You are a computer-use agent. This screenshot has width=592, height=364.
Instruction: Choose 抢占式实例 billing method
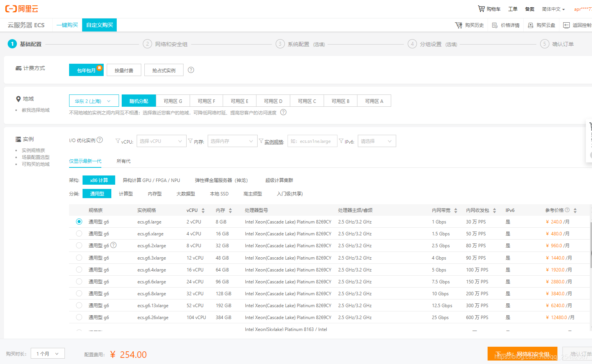tap(164, 70)
